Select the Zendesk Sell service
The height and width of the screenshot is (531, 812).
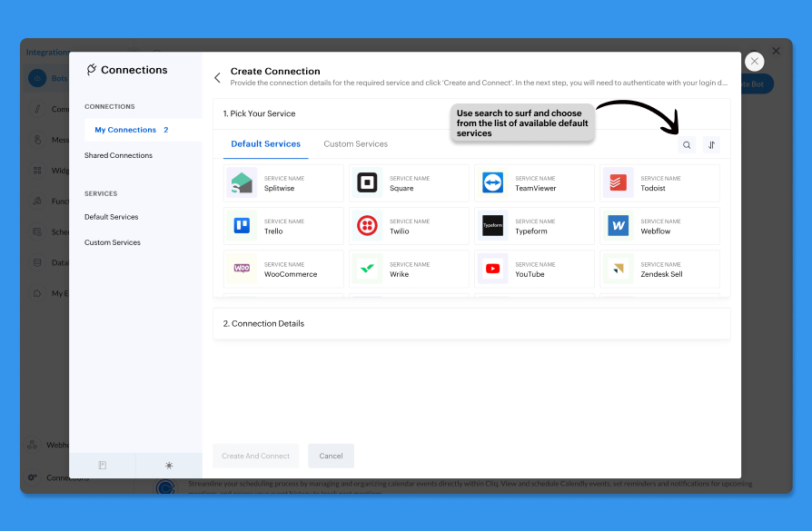(659, 269)
